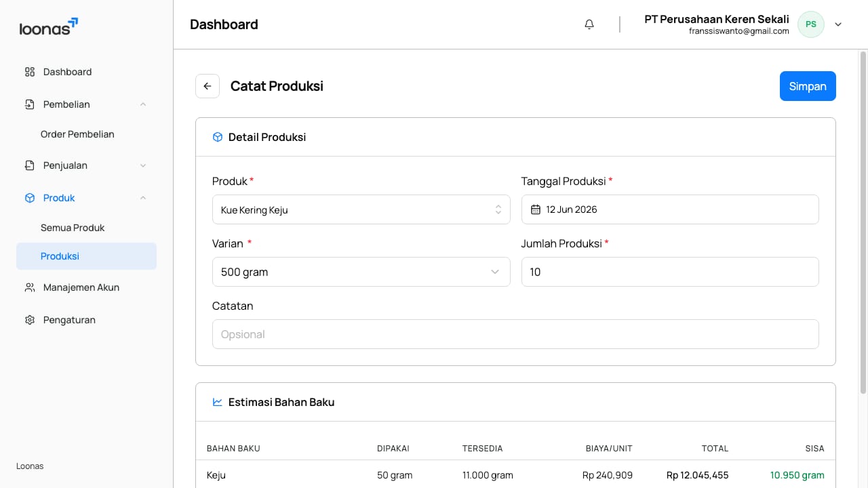Click the page vertical scrollbar
868x488 pixels.
[x=863, y=222]
